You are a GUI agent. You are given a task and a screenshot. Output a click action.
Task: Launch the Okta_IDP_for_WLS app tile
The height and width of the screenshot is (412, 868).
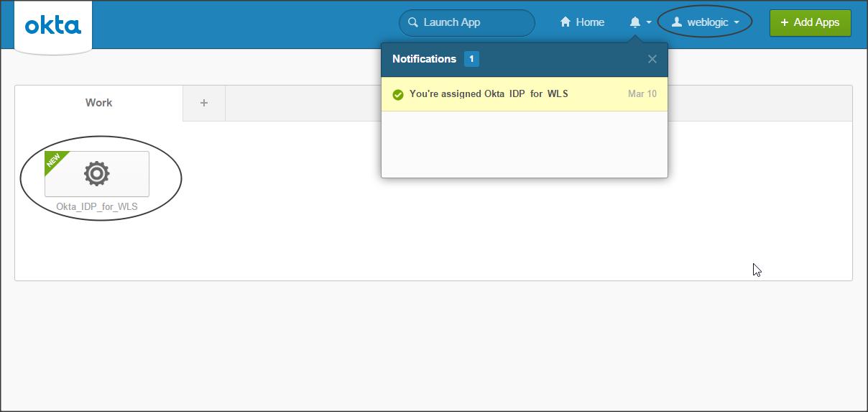(x=97, y=174)
